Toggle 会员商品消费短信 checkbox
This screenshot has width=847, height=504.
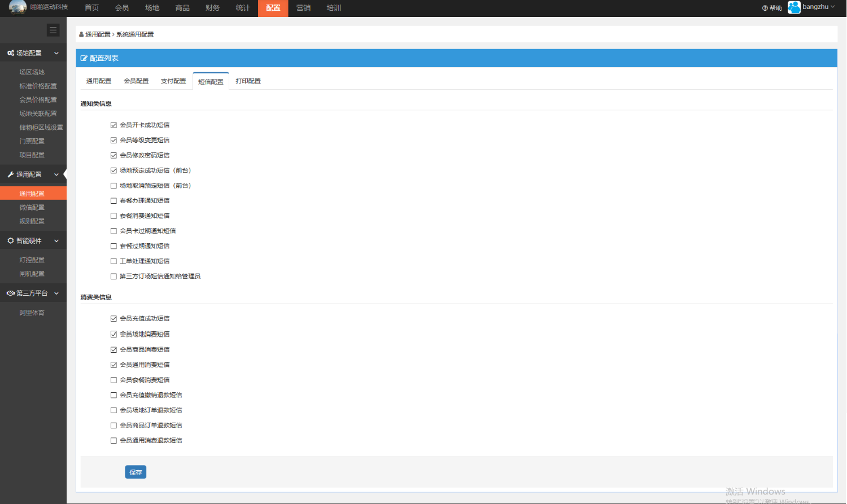point(113,350)
